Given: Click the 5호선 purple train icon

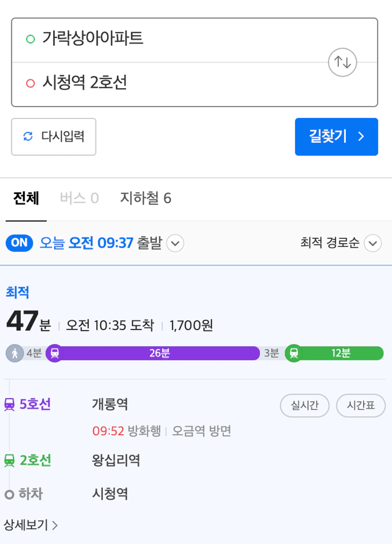Looking at the screenshot, I should (9, 405).
